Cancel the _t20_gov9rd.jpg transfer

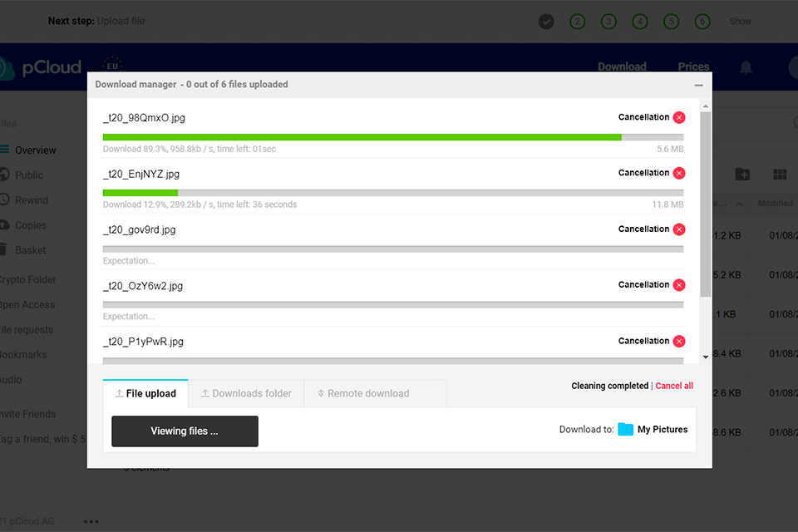click(679, 229)
